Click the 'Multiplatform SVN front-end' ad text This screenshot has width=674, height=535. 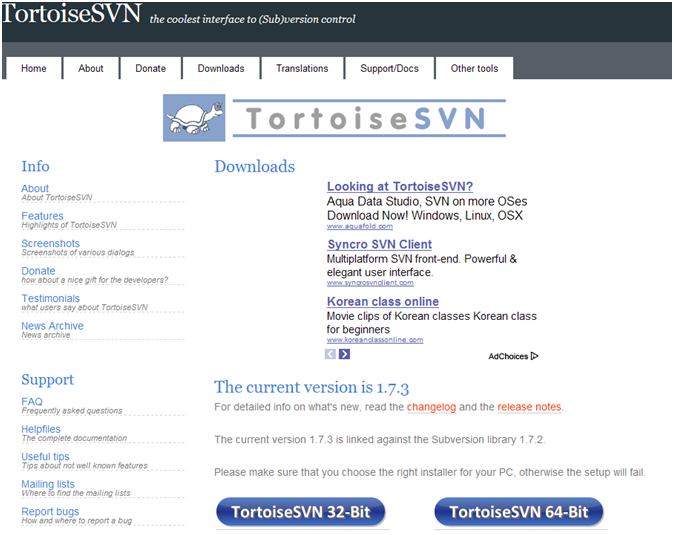pos(422,259)
